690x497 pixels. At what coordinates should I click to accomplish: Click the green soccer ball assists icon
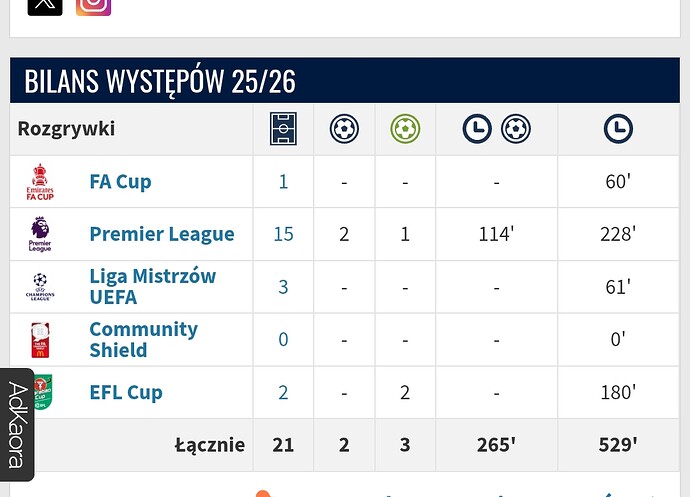pos(405,129)
